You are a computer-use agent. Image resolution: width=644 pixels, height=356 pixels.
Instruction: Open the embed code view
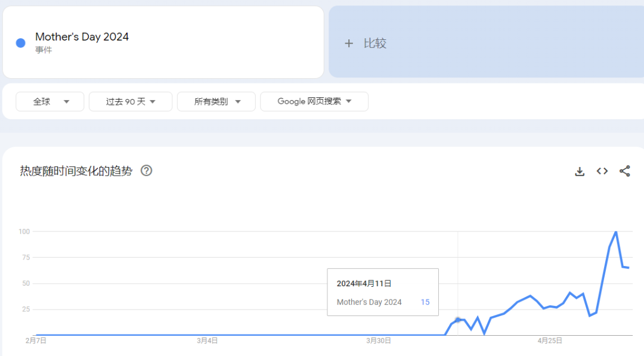(x=602, y=171)
